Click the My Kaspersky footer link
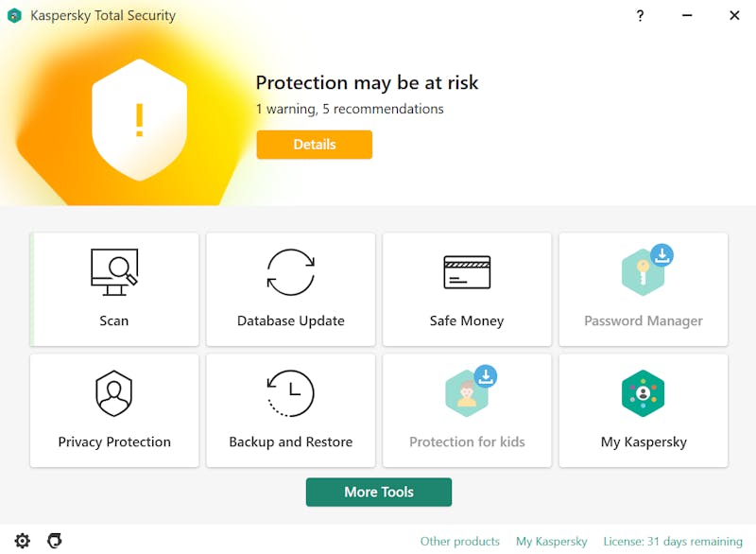This screenshot has width=756, height=554. pos(552,542)
